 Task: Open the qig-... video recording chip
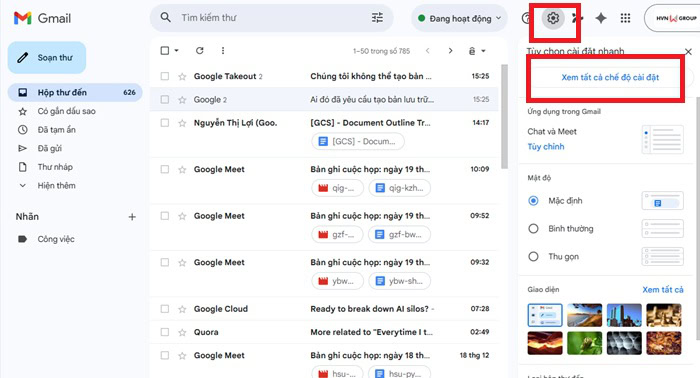[x=338, y=188]
